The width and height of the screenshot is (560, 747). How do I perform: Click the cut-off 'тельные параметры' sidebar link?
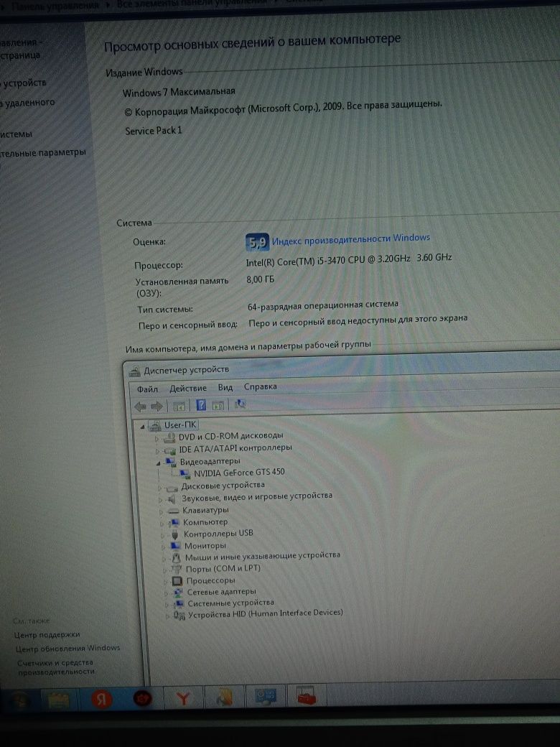click(43, 152)
